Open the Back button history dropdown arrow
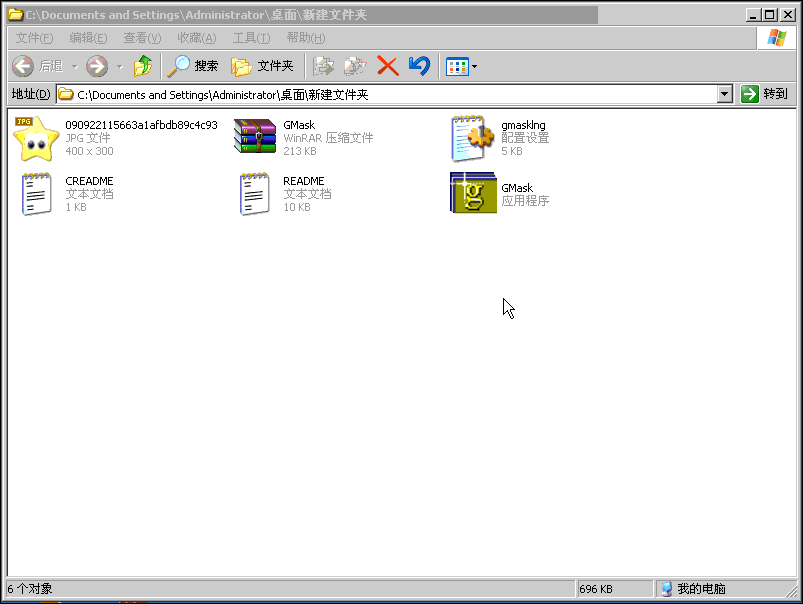Viewport: 803px width, 604px height. [x=74, y=66]
